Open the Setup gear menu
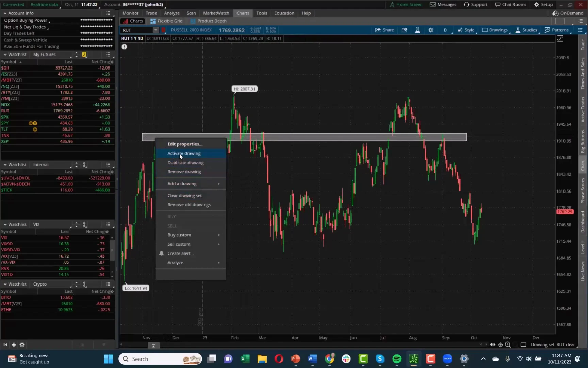The width and height of the screenshot is (588, 368). point(543,4)
